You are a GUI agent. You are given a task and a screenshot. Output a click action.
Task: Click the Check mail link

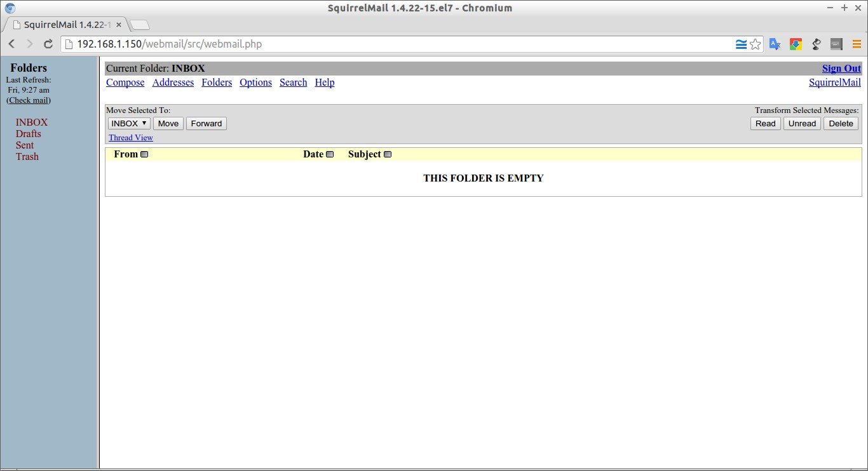[x=29, y=100]
